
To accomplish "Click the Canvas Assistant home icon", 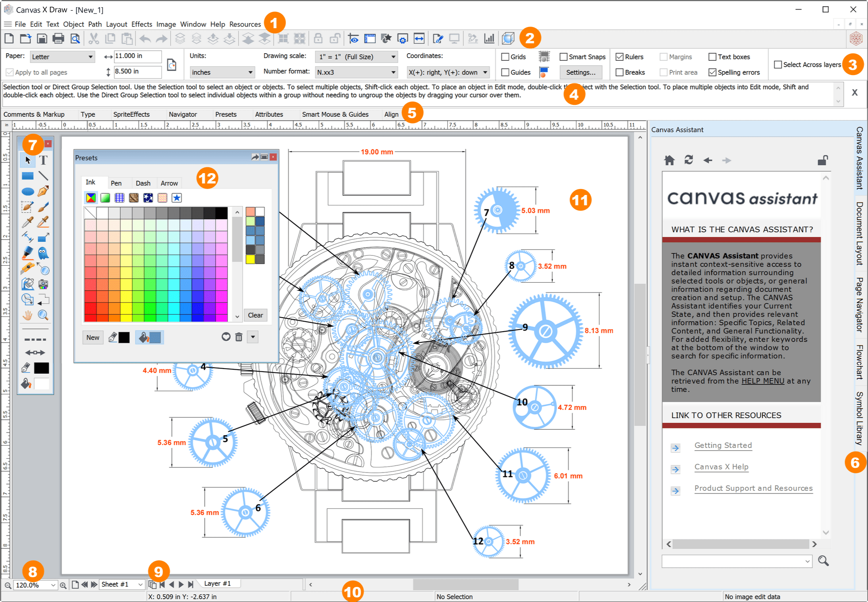I will coord(669,160).
